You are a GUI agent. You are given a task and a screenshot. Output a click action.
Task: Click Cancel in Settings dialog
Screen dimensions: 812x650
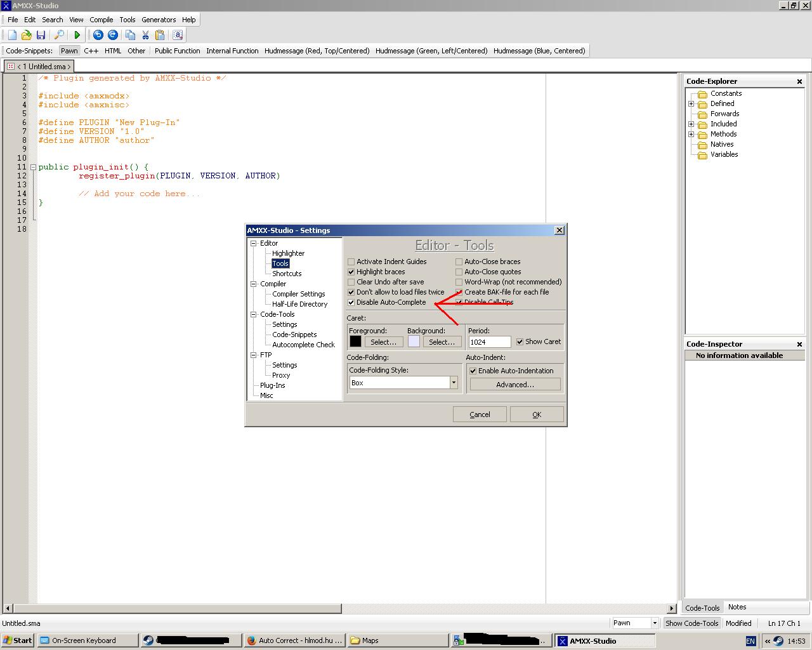click(x=480, y=415)
